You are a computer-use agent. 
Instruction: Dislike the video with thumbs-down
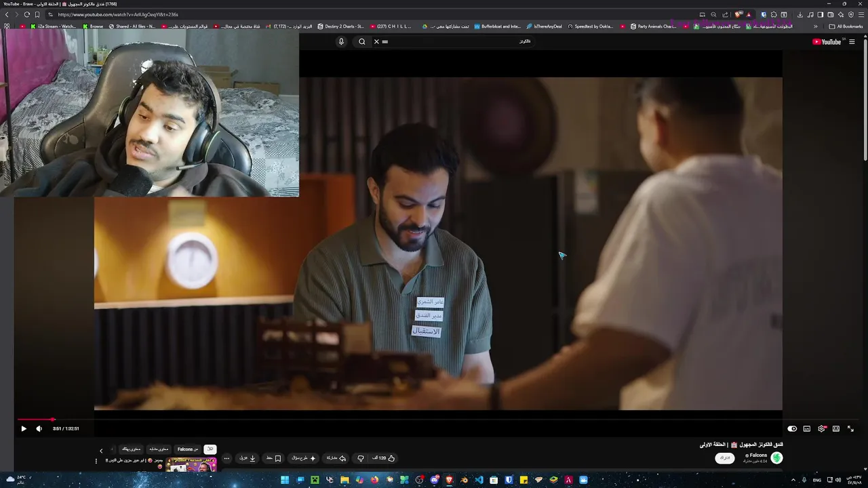click(x=361, y=458)
